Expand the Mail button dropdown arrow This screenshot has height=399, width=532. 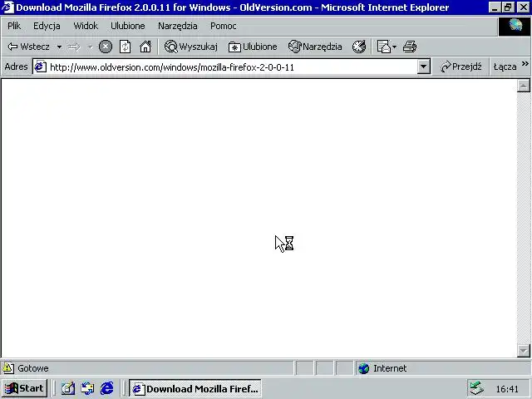pos(394,47)
